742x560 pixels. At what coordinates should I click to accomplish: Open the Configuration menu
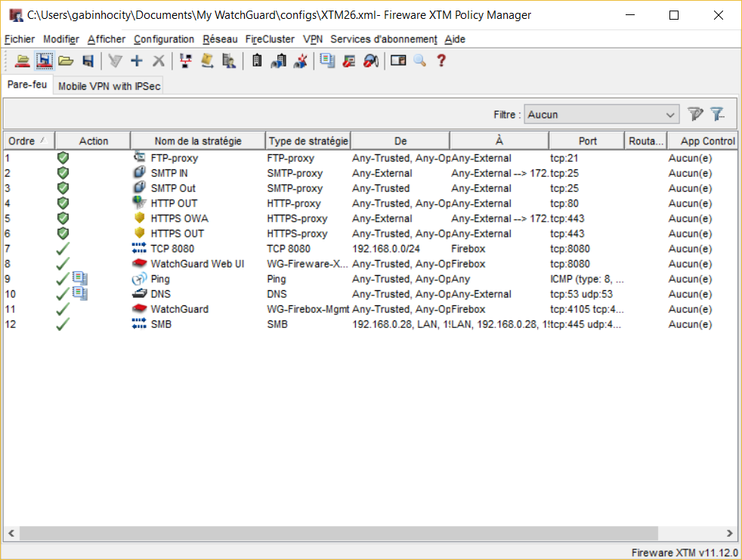click(x=164, y=39)
